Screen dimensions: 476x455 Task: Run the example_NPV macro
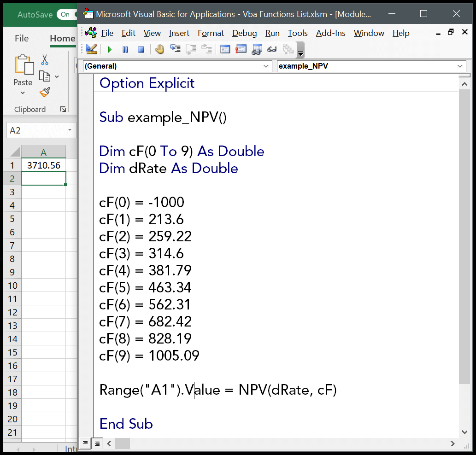109,49
